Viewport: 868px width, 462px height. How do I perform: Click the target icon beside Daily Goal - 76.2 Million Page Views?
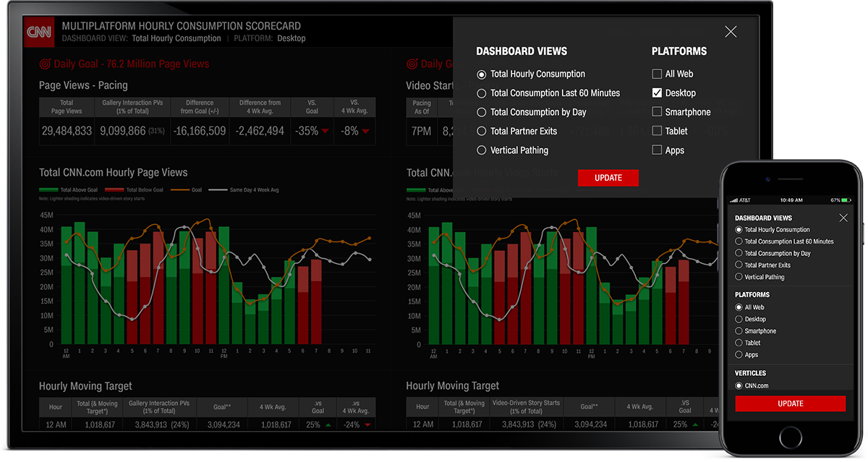pyautogui.click(x=45, y=64)
